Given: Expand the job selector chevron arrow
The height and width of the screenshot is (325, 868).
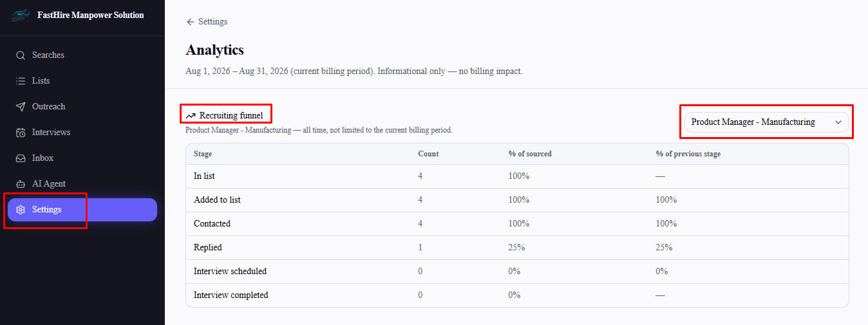Looking at the screenshot, I should [838, 122].
